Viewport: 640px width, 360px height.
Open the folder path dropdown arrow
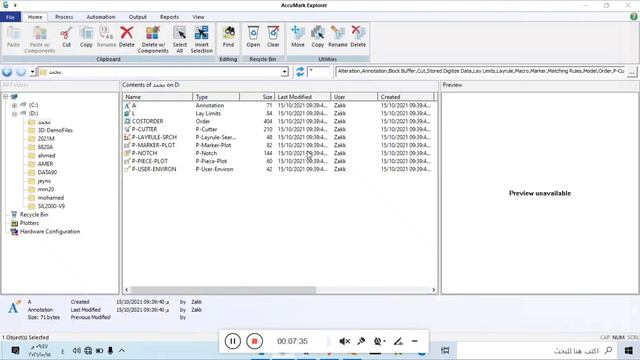(284, 72)
